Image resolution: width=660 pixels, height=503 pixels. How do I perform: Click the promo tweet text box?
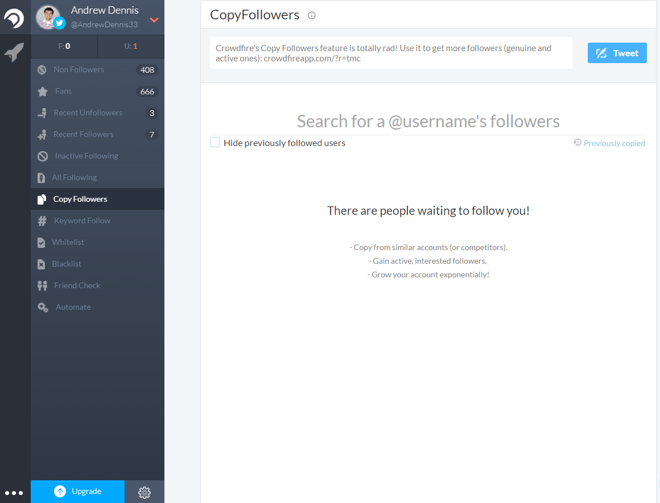391,53
